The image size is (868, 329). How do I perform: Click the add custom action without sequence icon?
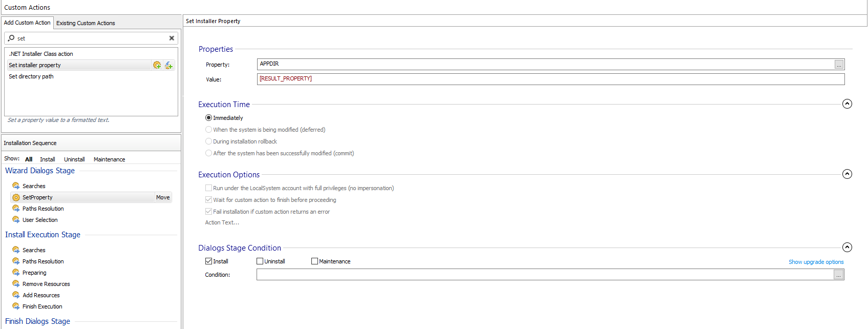pyautogui.click(x=168, y=65)
